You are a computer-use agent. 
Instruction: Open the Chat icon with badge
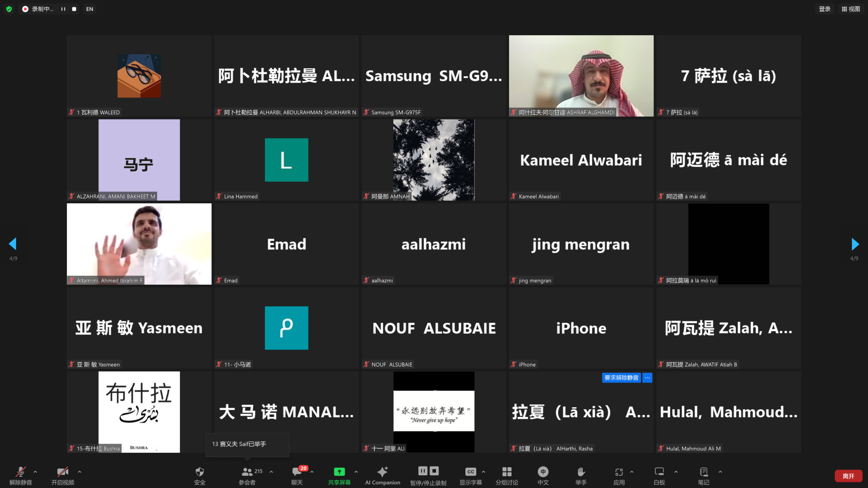pyautogui.click(x=297, y=472)
